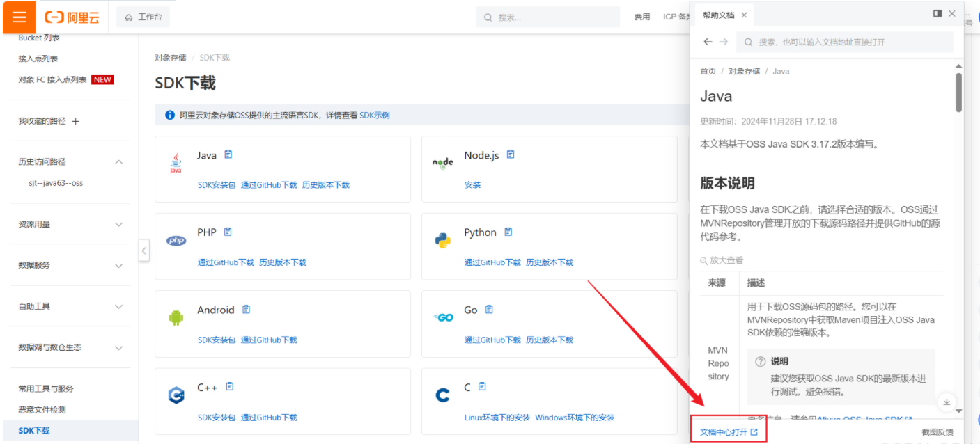980x444 pixels.
Task: Click 对象存储 in help panel breadcrumb
Action: (x=744, y=71)
